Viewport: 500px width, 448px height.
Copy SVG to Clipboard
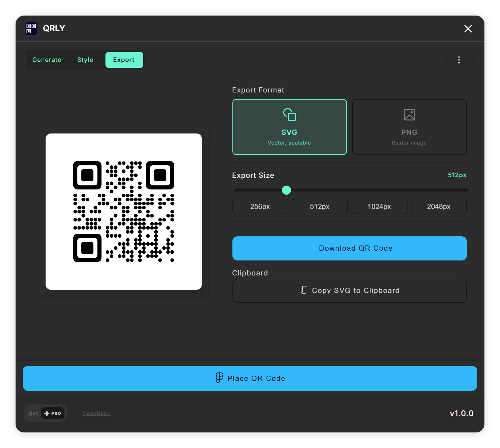coord(350,291)
